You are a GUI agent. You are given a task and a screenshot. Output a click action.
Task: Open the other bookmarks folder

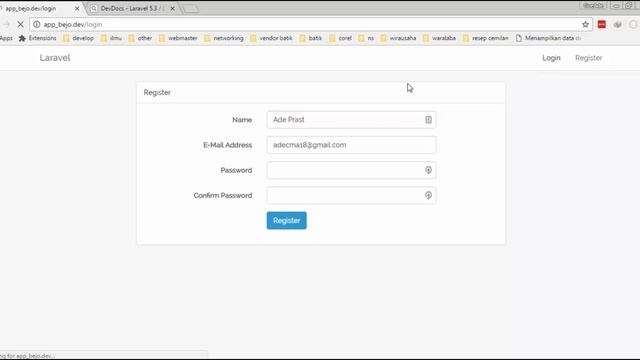pos(140,38)
